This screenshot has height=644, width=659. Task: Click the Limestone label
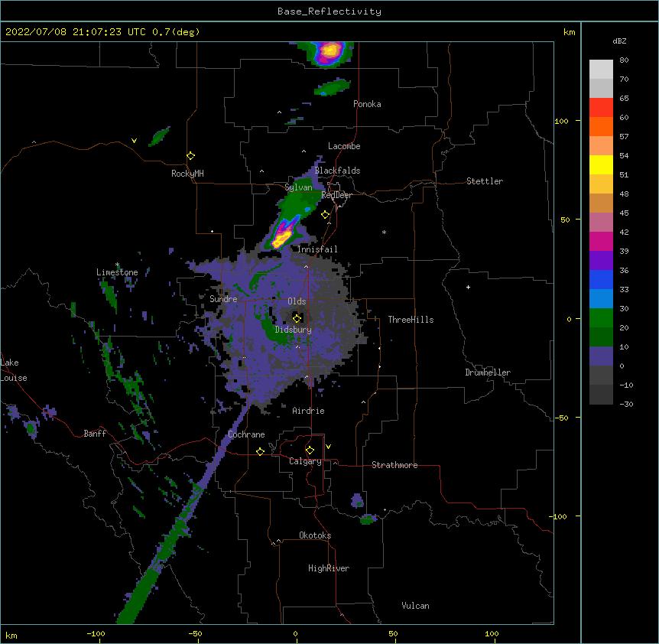(x=117, y=272)
